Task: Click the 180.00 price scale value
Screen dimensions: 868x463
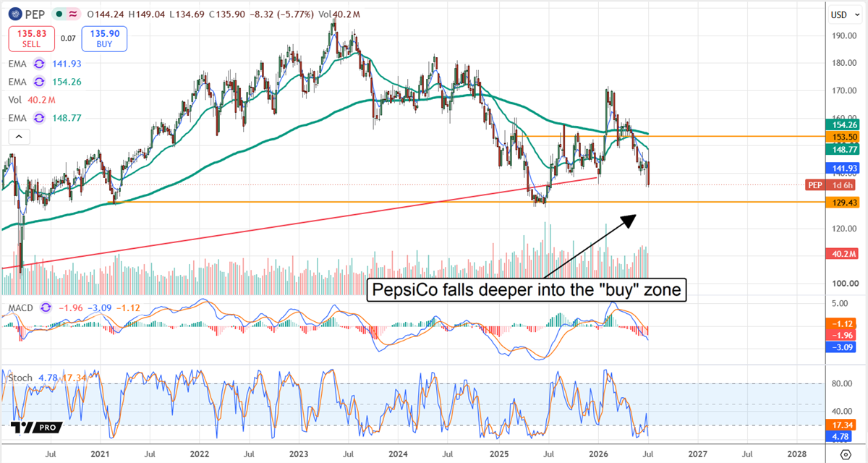Action: tap(843, 63)
